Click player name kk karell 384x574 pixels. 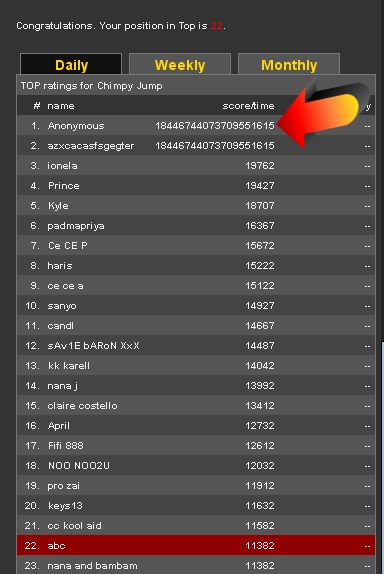(x=69, y=366)
